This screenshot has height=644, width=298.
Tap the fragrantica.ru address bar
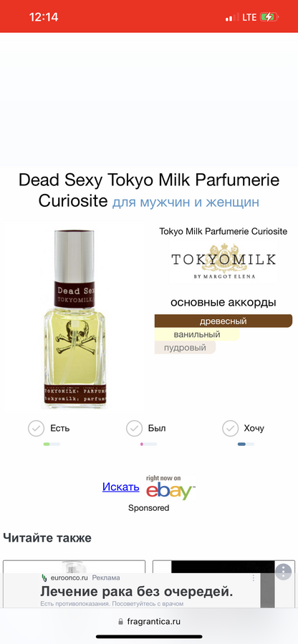(149, 621)
